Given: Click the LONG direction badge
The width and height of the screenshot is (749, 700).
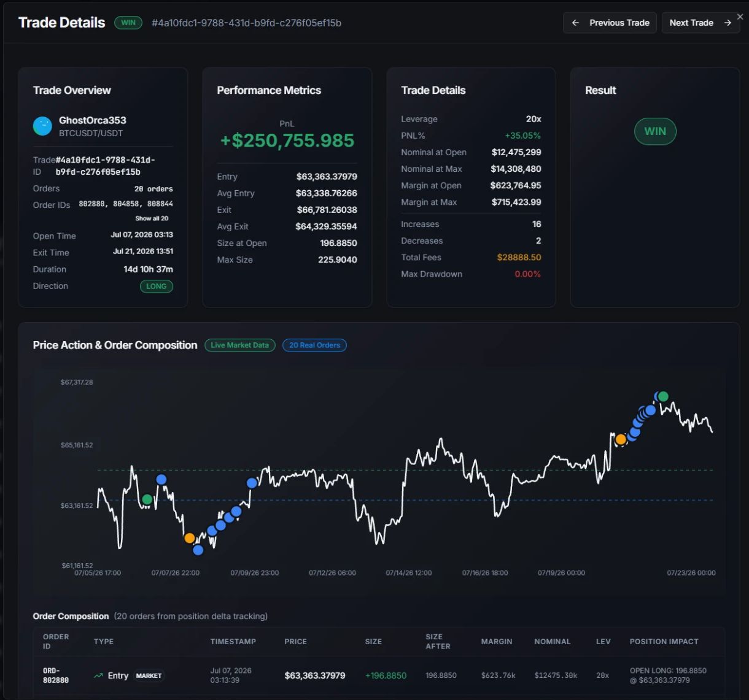Looking at the screenshot, I should click(157, 286).
